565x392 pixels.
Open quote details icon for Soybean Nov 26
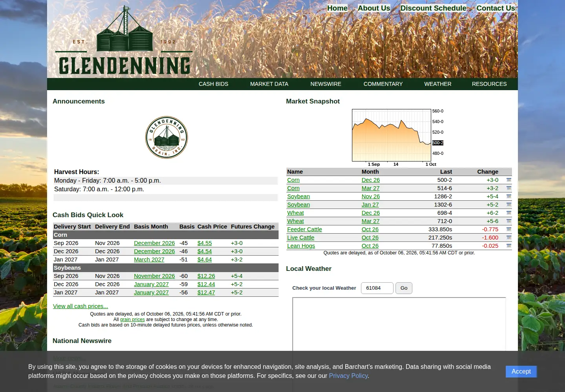509,196
